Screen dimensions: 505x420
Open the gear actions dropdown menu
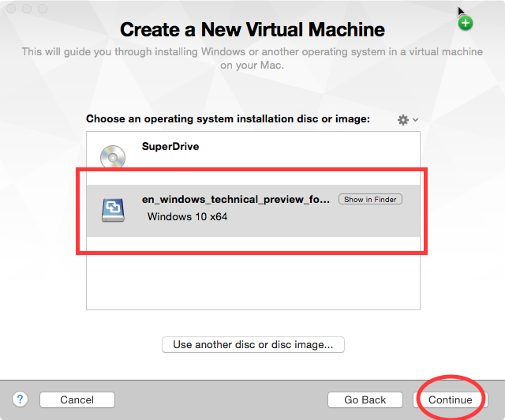407,120
